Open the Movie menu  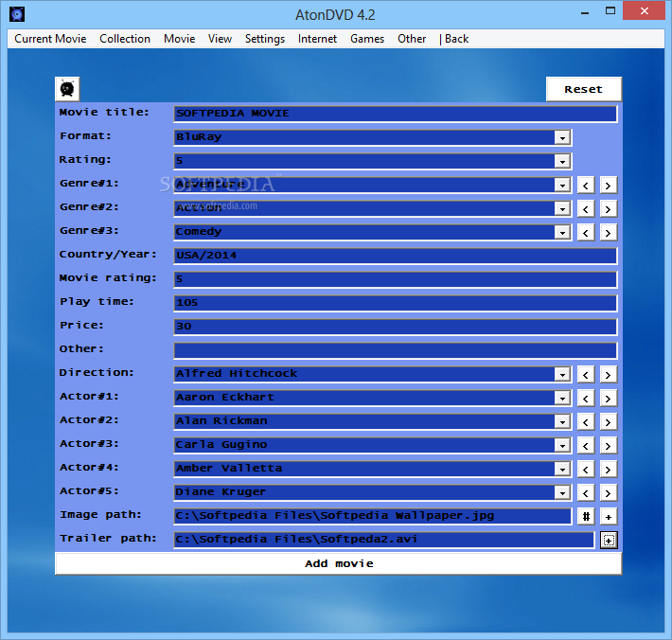[179, 39]
